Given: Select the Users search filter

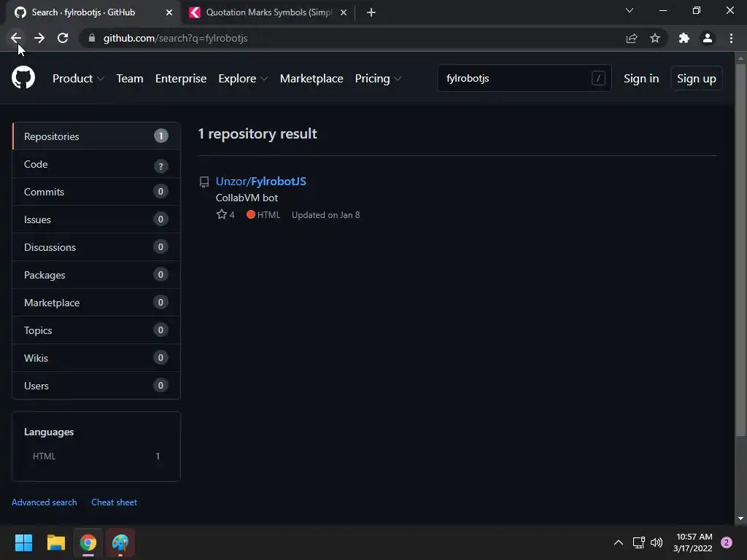Looking at the screenshot, I should (x=96, y=385).
